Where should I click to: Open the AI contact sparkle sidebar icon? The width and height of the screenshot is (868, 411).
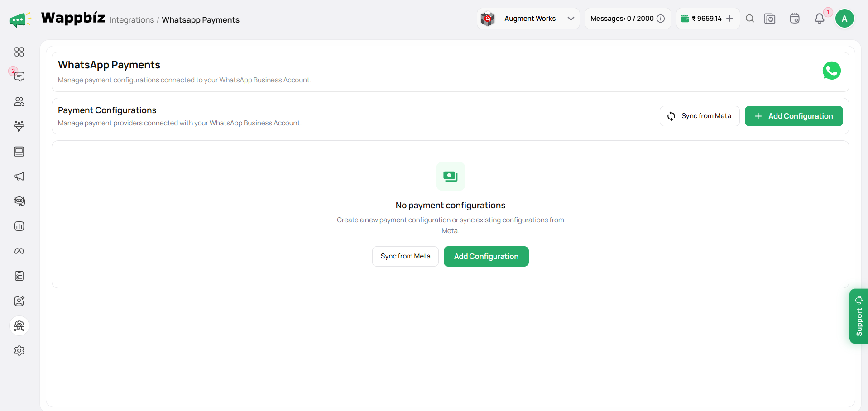pos(19,301)
